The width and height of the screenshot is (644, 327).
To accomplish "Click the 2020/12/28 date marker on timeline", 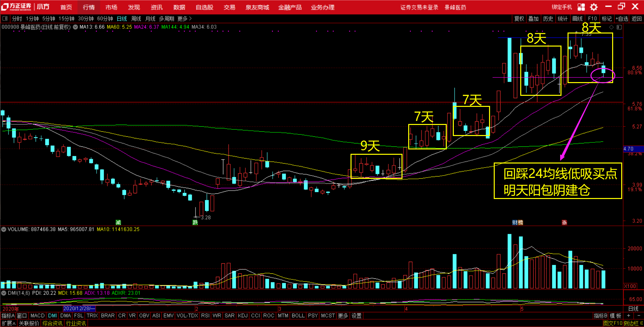I will (79, 309).
